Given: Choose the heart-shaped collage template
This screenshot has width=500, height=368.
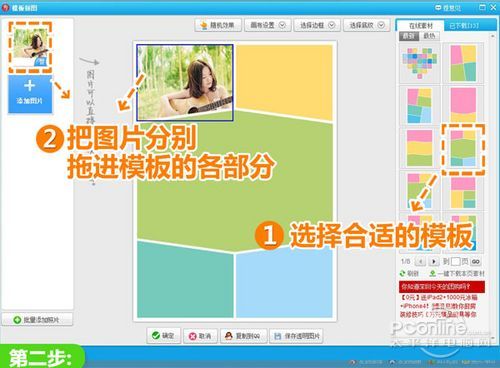Looking at the screenshot, I should (420, 63).
